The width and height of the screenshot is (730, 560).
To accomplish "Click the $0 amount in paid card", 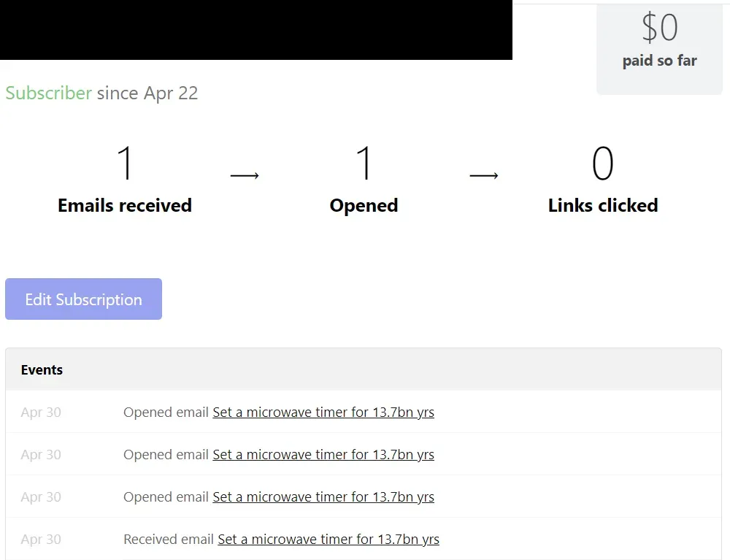I will (x=659, y=28).
